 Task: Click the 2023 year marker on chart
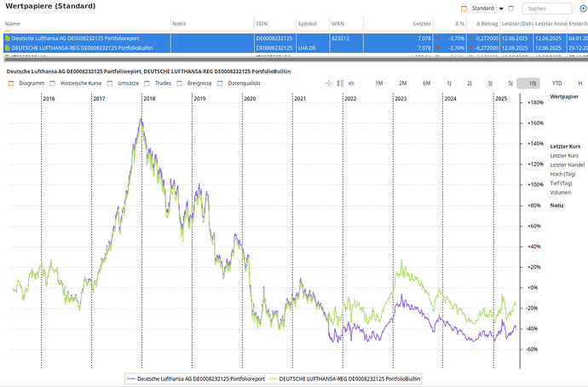(401, 99)
